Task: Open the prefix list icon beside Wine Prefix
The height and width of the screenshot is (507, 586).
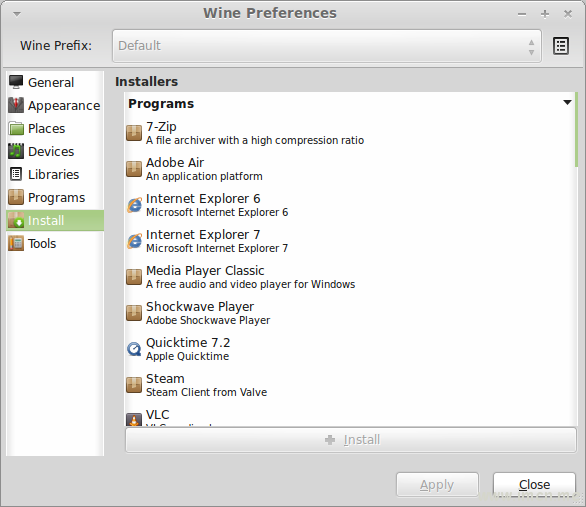Action: point(561,46)
